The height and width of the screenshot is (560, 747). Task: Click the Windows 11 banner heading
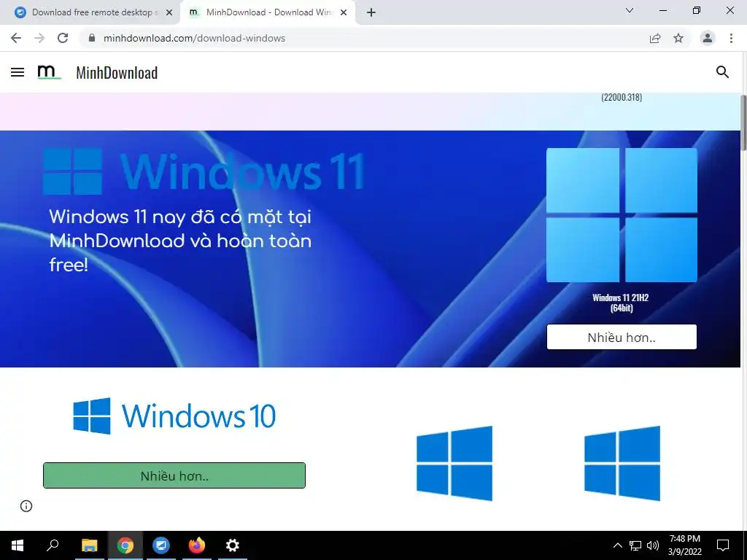[x=204, y=171]
